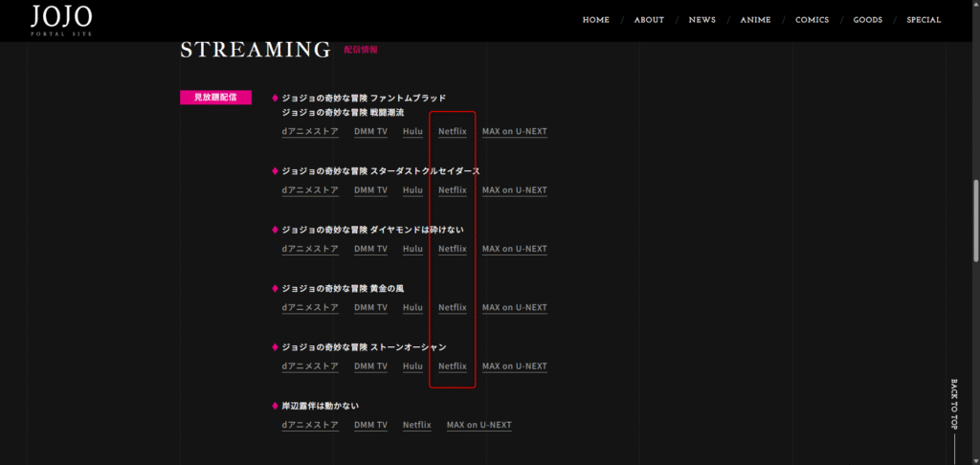Open Hulu for スターダストクルセイダース
The width and height of the screenshot is (980, 465).
pos(412,190)
